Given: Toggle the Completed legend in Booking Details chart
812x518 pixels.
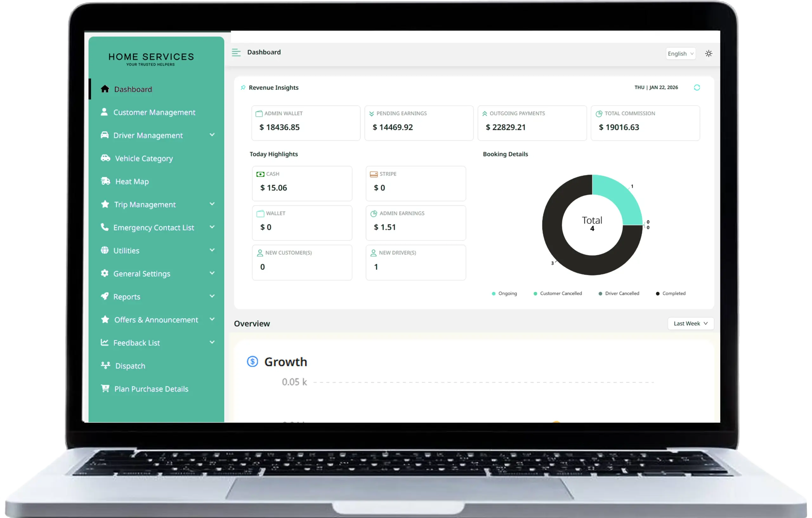Looking at the screenshot, I should [x=671, y=293].
